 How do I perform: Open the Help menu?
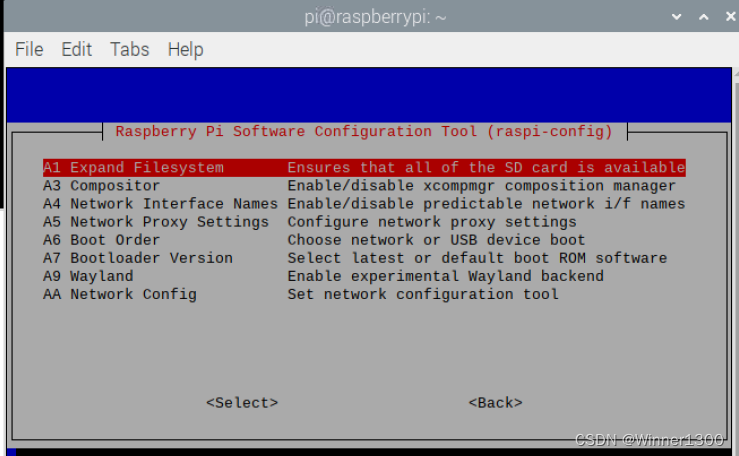coord(186,49)
